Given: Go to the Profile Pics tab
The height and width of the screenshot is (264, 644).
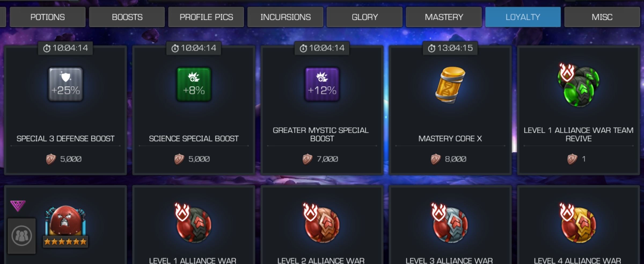Looking at the screenshot, I should [206, 17].
